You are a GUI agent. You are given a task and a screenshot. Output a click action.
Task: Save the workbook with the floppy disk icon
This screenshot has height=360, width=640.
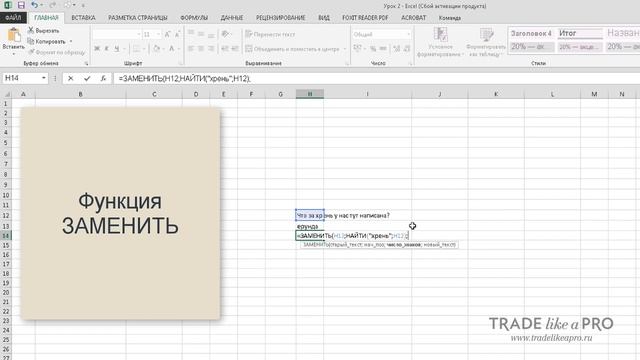tap(21, 5)
